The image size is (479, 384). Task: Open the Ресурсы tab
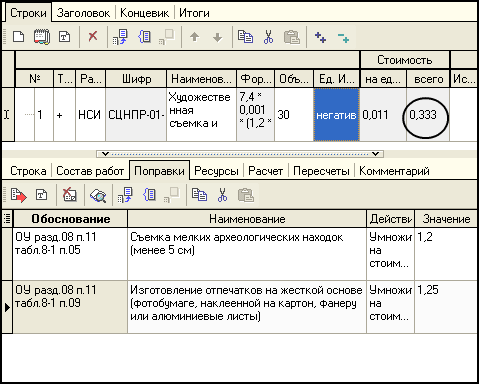click(x=216, y=171)
